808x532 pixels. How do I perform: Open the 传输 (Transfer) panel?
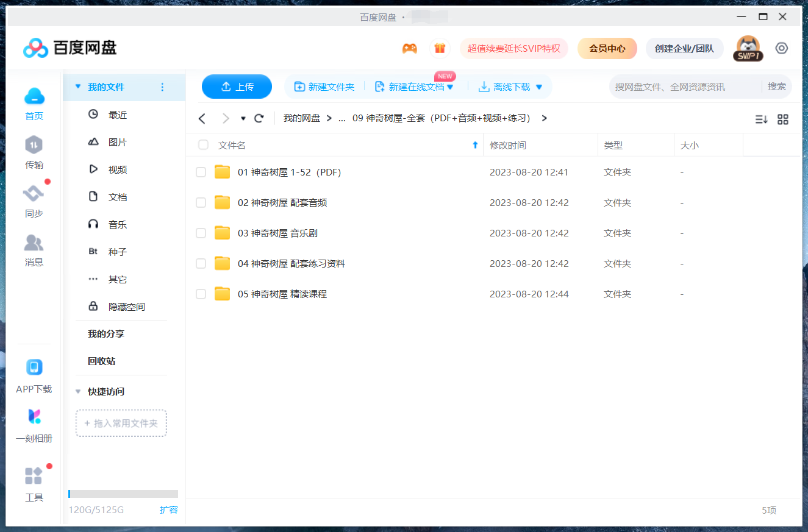tap(34, 154)
